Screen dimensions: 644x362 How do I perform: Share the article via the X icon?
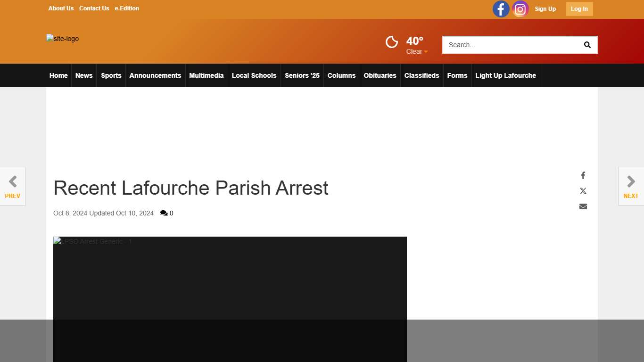click(x=583, y=190)
